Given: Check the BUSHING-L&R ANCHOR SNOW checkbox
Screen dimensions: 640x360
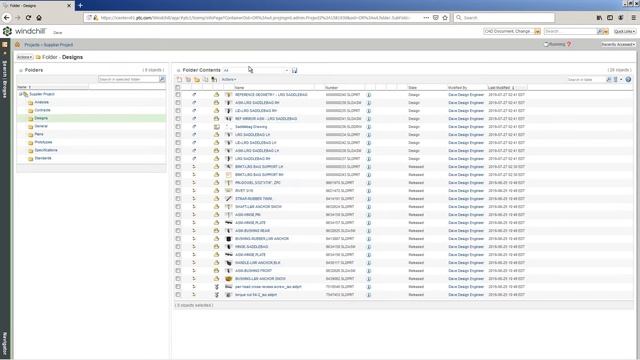Looking at the screenshot, I should pos(178,279).
